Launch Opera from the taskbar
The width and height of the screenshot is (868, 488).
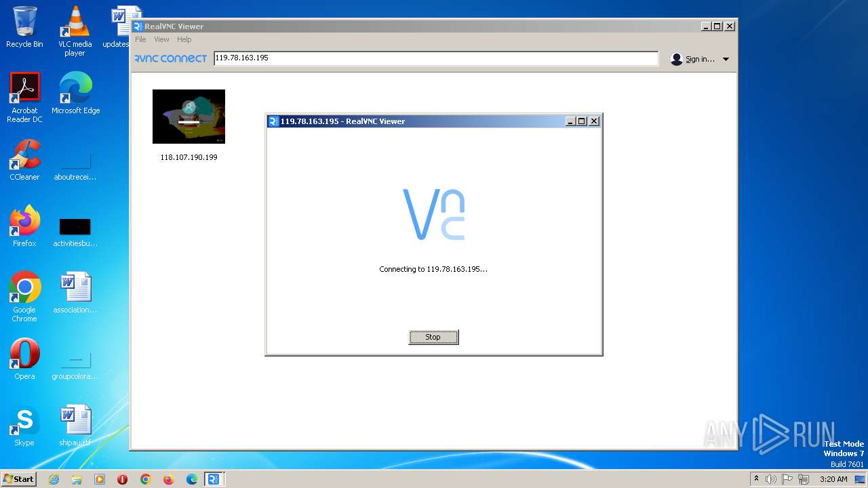[123, 479]
